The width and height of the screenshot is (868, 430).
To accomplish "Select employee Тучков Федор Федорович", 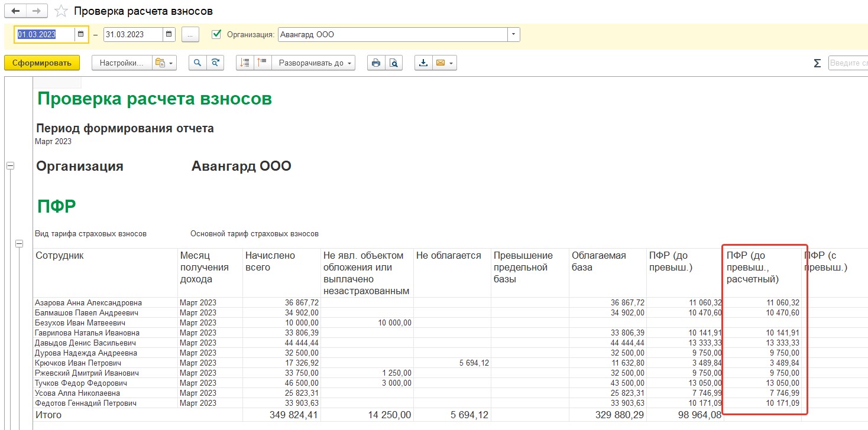I will pyautogui.click(x=80, y=383).
